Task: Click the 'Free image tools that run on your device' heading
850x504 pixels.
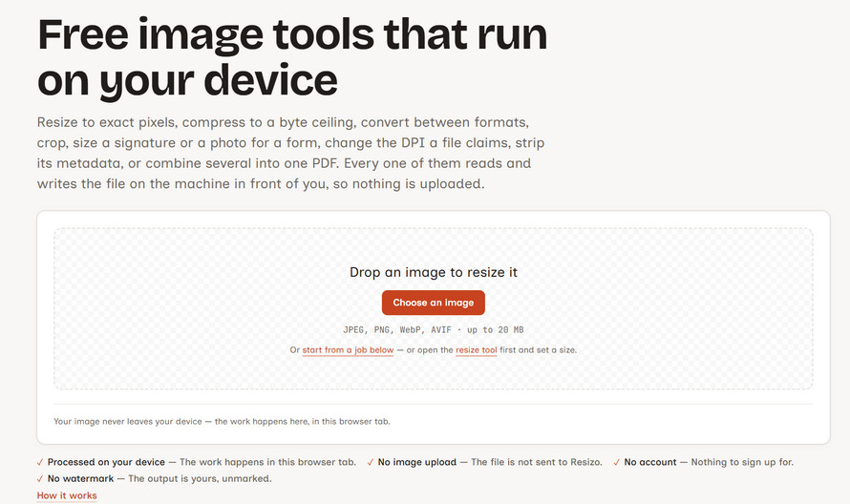Action: tap(292, 57)
